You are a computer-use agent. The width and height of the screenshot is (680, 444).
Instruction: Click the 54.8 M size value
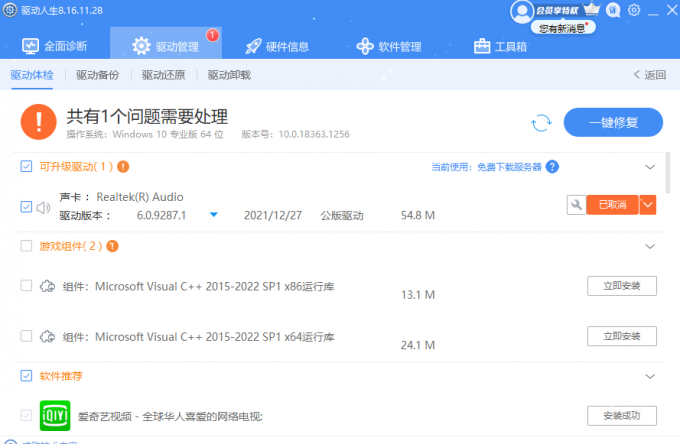coord(418,215)
